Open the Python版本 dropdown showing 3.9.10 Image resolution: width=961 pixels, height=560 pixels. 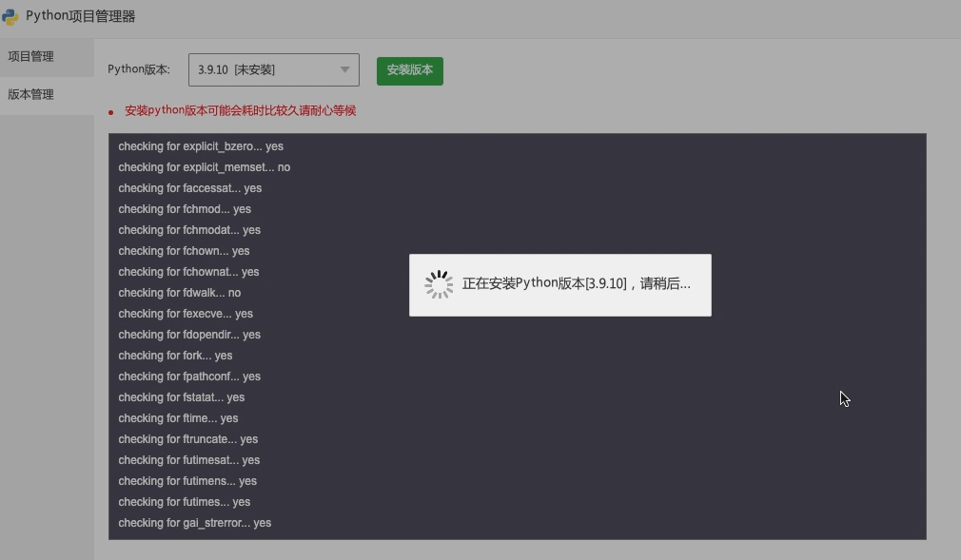click(x=273, y=69)
